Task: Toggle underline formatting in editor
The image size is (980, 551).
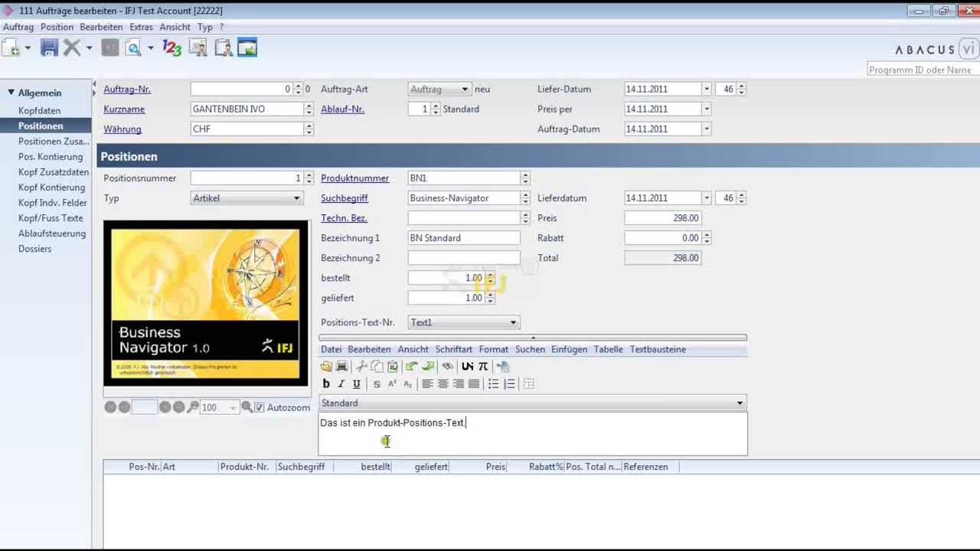Action: [x=357, y=384]
